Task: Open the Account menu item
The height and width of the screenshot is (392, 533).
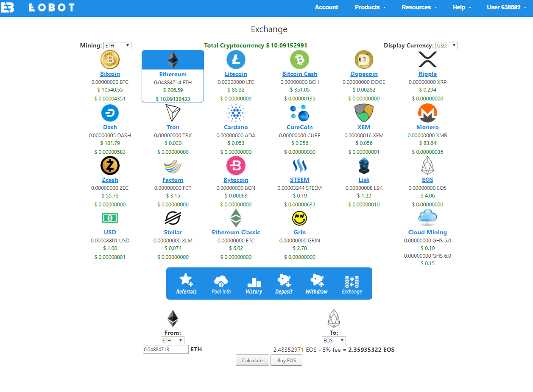Action: click(326, 7)
